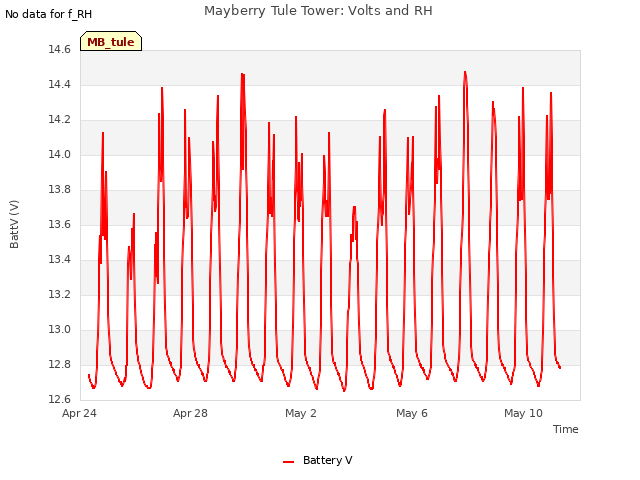
Task: Click the 12.8 y-axis tick label
Action: pos(60,364)
